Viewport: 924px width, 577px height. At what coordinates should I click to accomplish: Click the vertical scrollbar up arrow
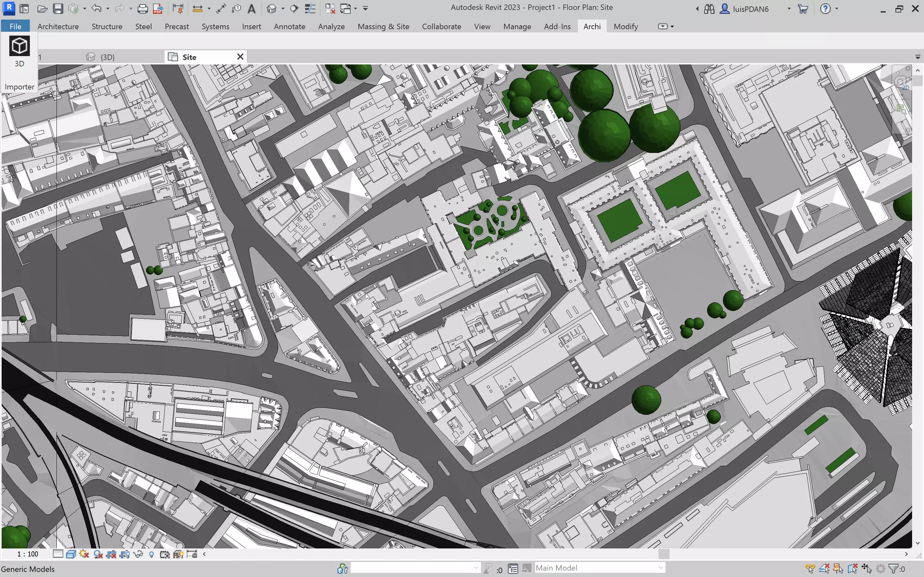click(x=918, y=70)
